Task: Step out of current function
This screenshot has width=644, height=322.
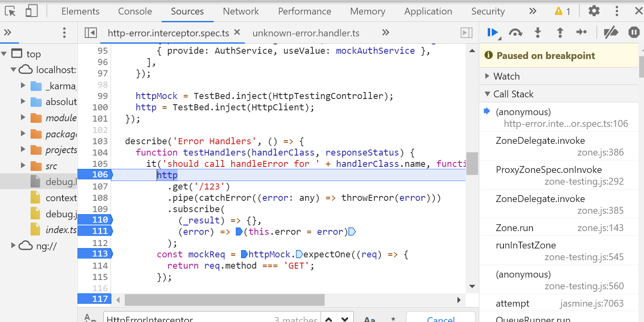Action: point(560,32)
